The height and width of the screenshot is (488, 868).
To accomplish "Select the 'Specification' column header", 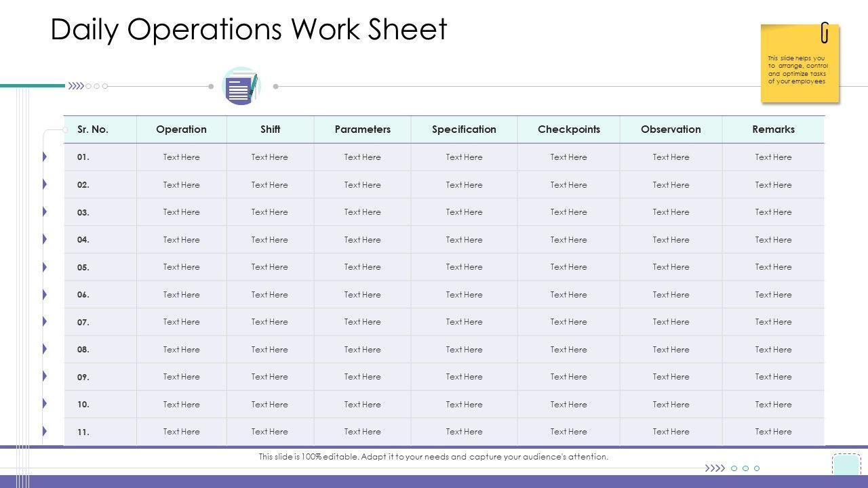I will click(464, 129).
